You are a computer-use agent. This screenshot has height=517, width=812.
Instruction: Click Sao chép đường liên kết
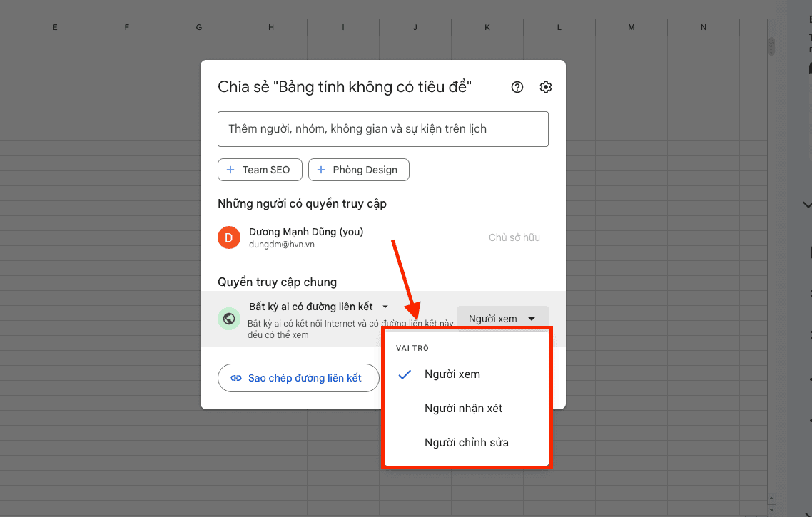298,378
